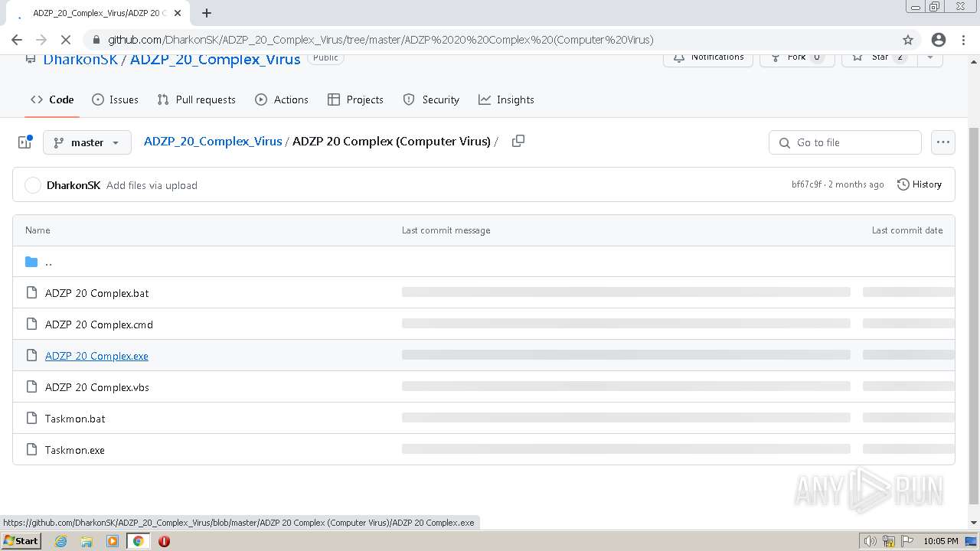Open a new browser tab
Screen dimensions: 980x551
click(x=207, y=13)
